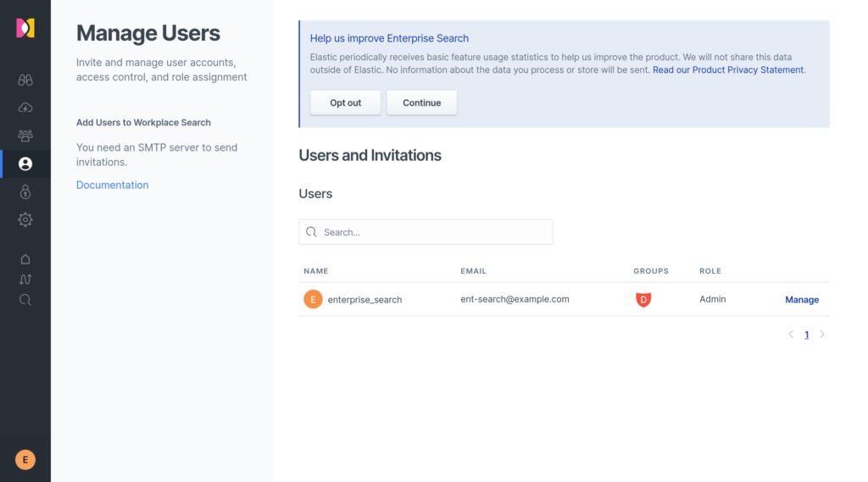This screenshot has width=868, height=482.
Task: Open the binoculars overview icon
Action: click(25, 80)
